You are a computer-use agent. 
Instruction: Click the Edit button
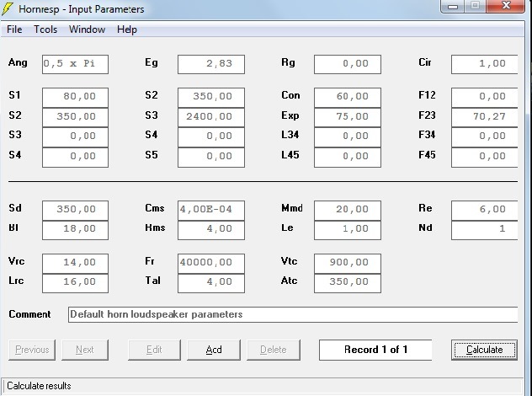[x=154, y=350]
